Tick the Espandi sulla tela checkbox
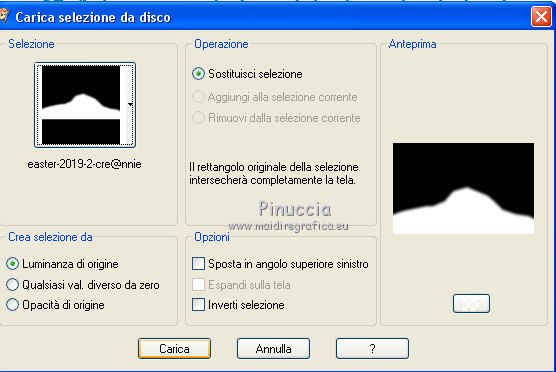This screenshot has height=372, width=556. (x=198, y=284)
